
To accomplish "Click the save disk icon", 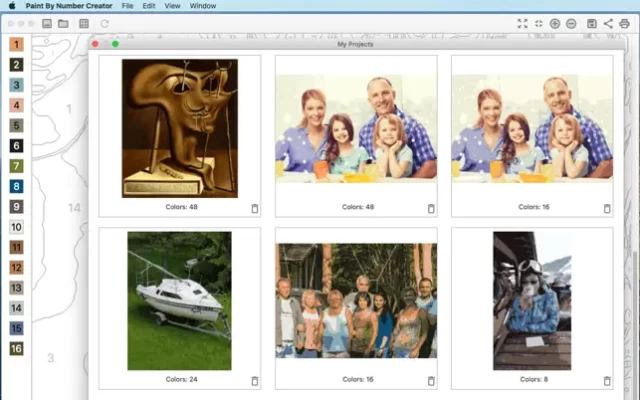I will click(x=592, y=23).
